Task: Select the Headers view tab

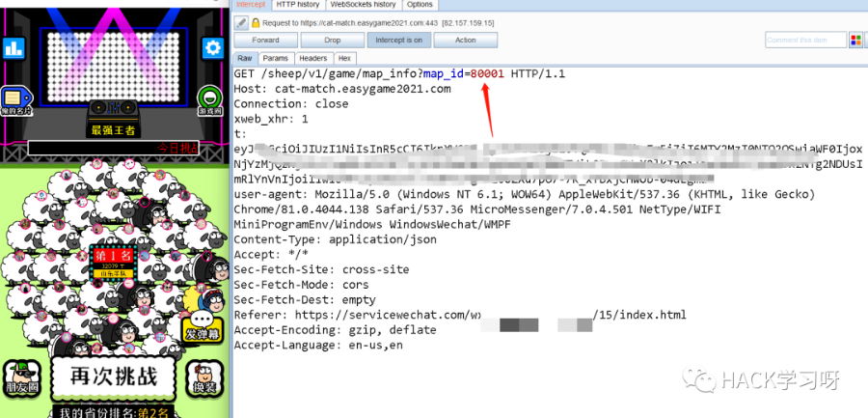Action: [x=313, y=58]
